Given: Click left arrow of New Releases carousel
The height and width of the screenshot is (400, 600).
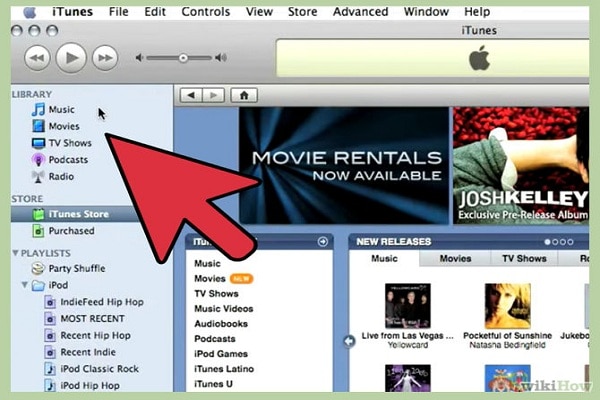Looking at the screenshot, I should click(349, 341).
